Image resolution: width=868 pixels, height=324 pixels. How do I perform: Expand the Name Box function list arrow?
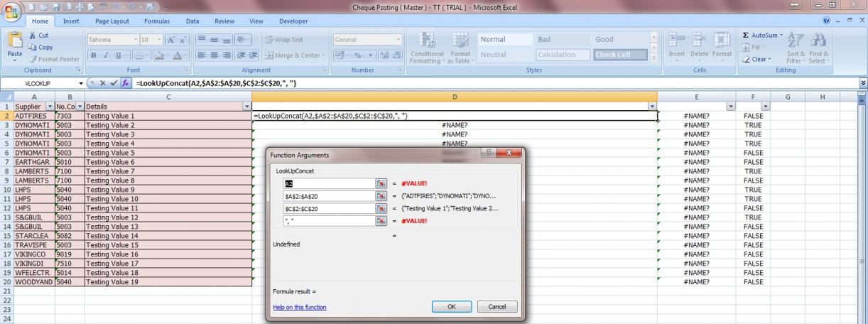80,83
